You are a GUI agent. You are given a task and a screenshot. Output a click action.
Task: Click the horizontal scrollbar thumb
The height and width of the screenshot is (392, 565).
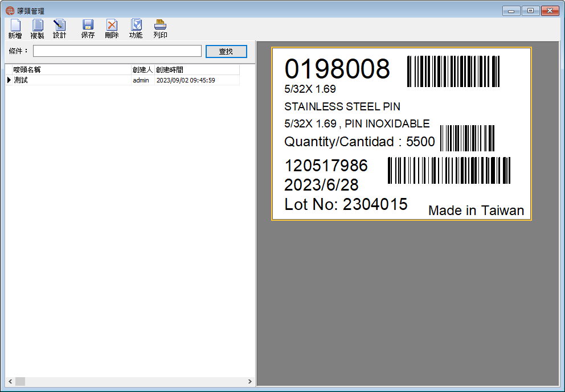20,381
